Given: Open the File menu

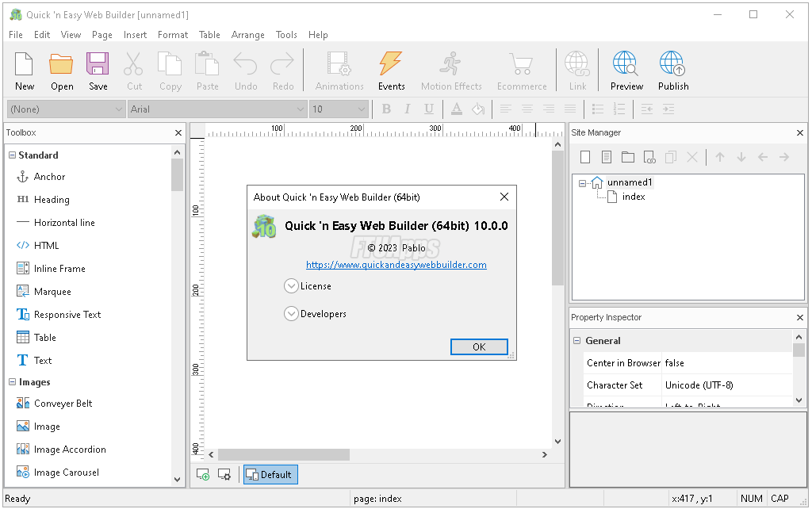Looking at the screenshot, I should pyautogui.click(x=16, y=35).
